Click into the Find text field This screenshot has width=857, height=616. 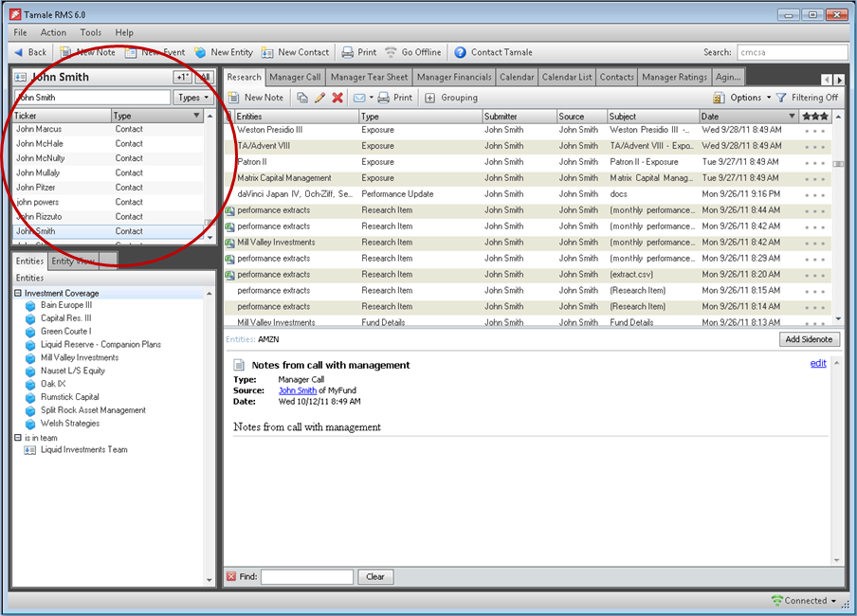point(307,576)
